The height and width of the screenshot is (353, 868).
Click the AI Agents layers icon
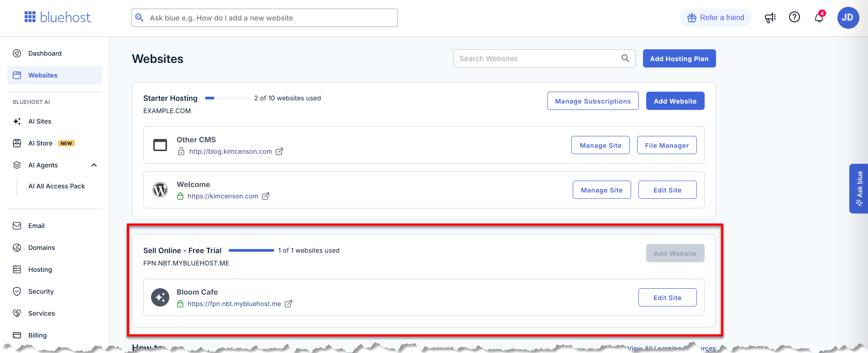pyautogui.click(x=17, y=165)
